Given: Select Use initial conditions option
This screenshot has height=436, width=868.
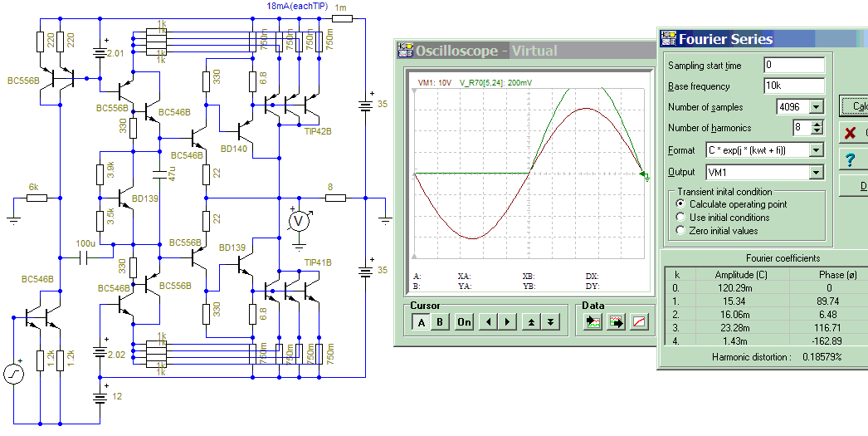Looking at the screenshot, I should (x=681, y=218).
